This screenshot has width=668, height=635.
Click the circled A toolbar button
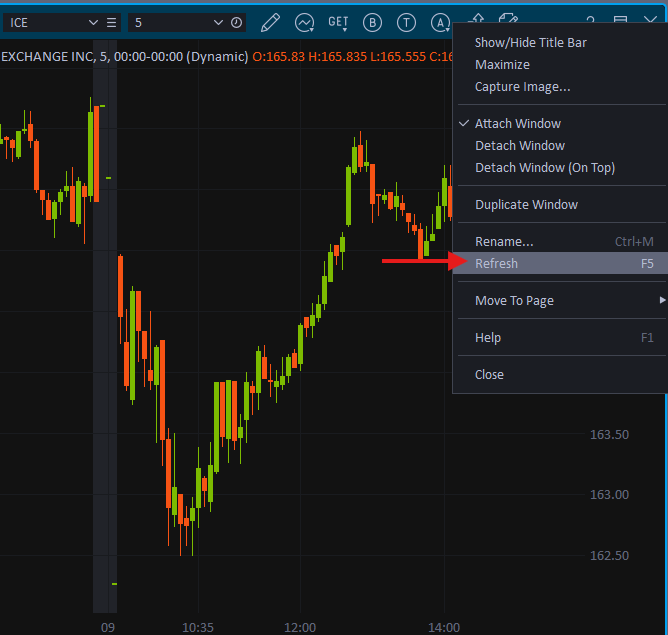440,22
